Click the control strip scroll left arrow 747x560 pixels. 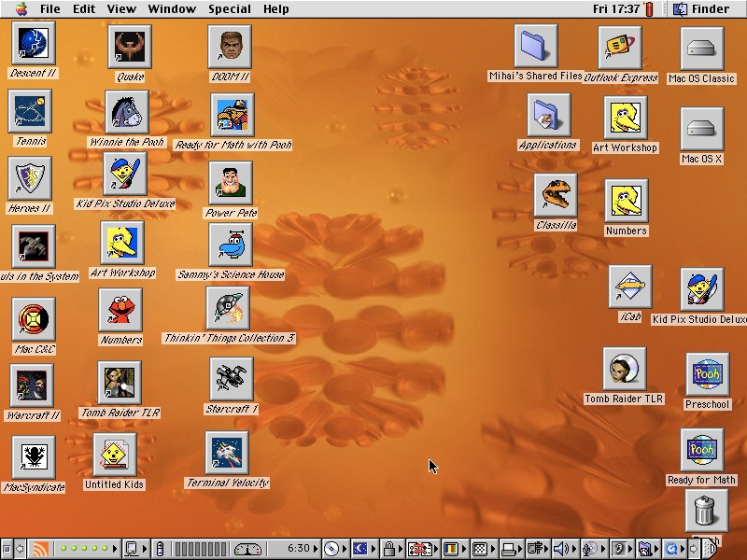pos(20,549)
